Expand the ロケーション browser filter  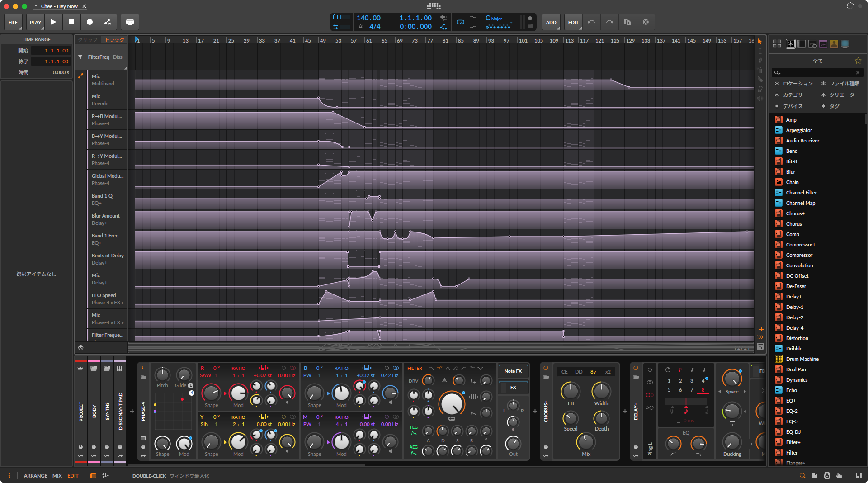(797, 84)
